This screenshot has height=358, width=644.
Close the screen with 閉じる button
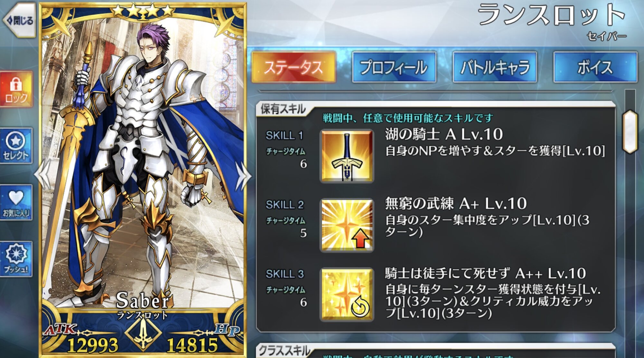click(x=19, y=21)
